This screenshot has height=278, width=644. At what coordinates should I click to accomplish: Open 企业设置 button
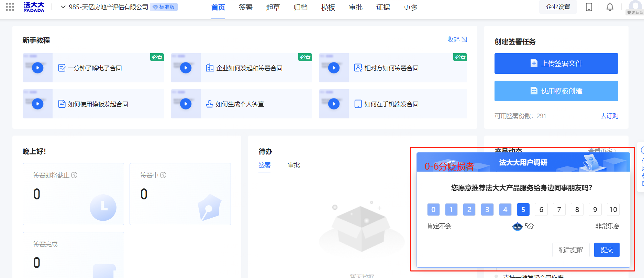click(x=558, y=7)
